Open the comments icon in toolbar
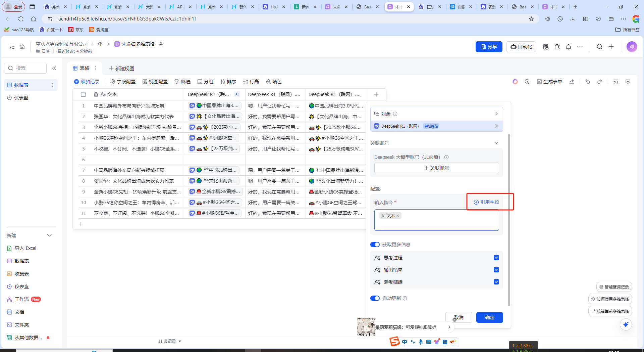Image resolution: width=644 pixels, height=352 pixels. pos(628,82)
